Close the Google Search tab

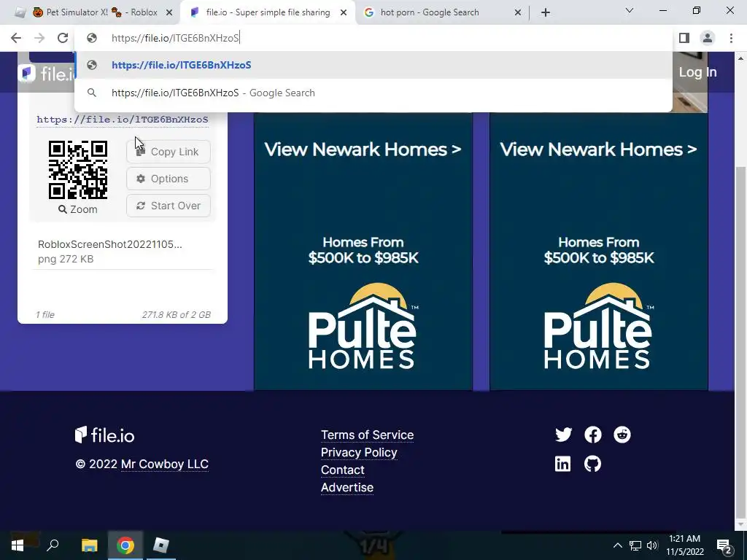coord(518,13)
